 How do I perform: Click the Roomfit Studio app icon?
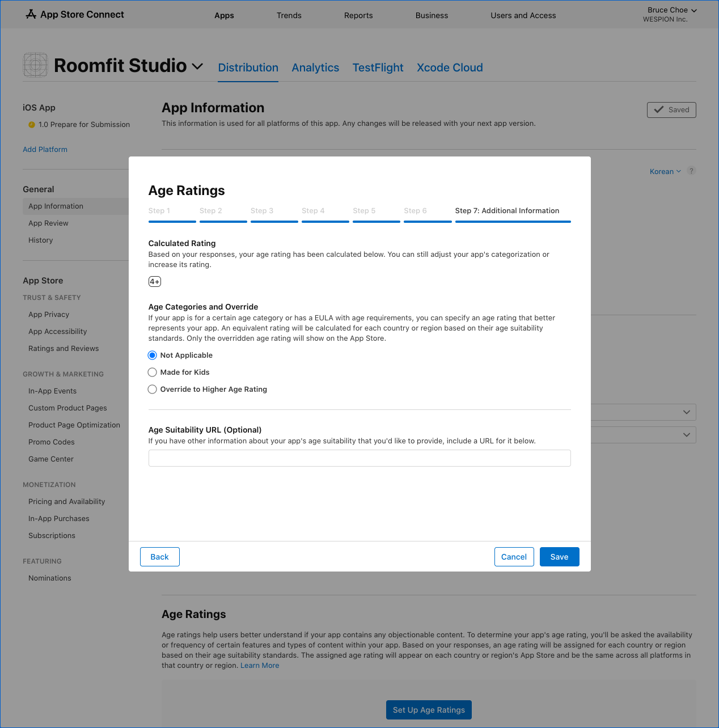pos(35,65)
